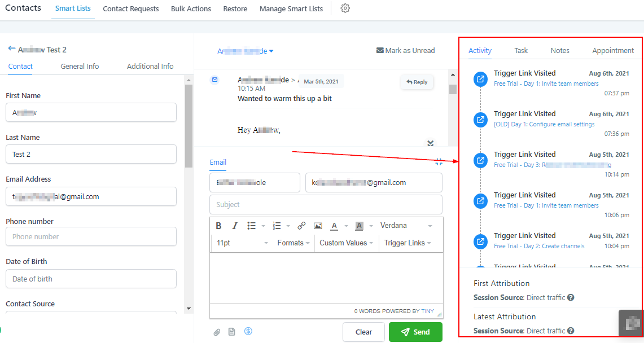Viewport: 644px width, 343px height.
Task: Open the settings gear icon
Action: point(345,8)
